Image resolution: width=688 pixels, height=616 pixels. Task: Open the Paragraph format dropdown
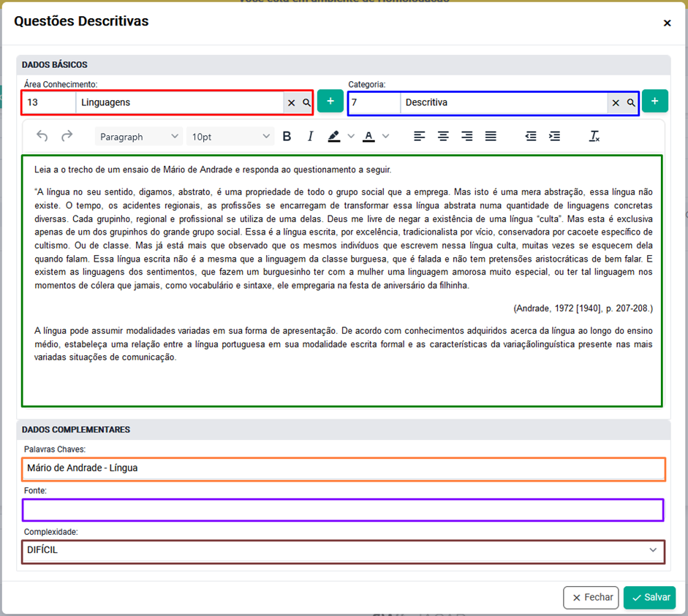point(139,137)
